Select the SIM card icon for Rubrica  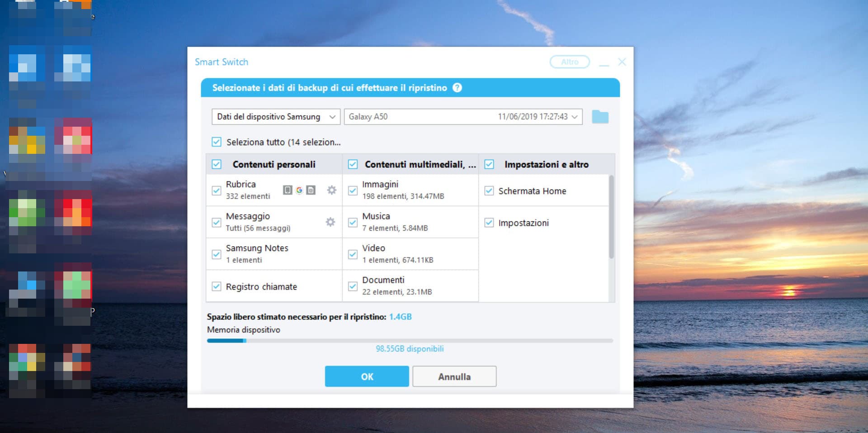tap(311, 190)
